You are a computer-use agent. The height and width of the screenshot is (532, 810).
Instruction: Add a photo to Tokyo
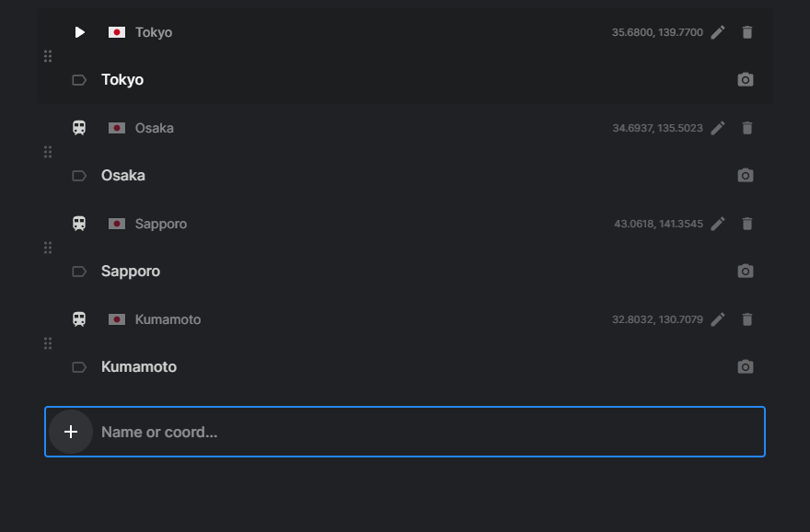tap(745, 79)
